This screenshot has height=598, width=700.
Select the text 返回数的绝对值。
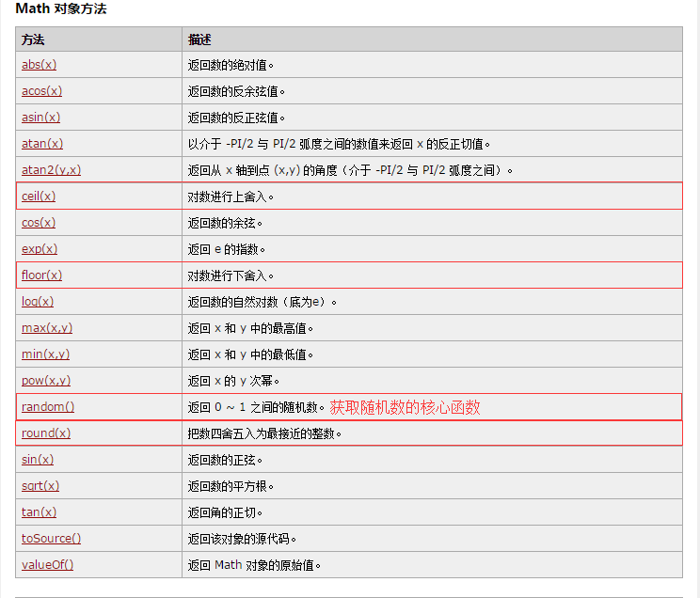point(231,65)
